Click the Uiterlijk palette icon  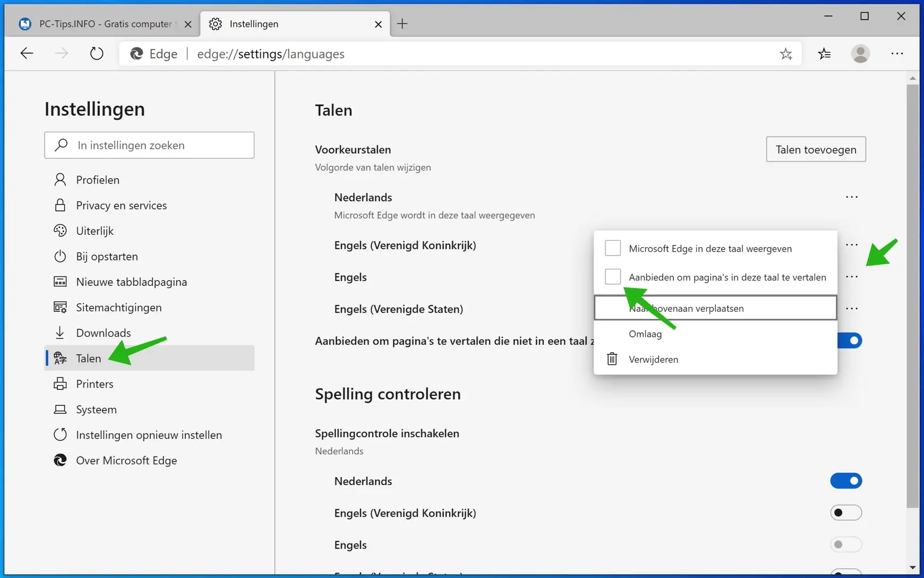coord(60,231)
